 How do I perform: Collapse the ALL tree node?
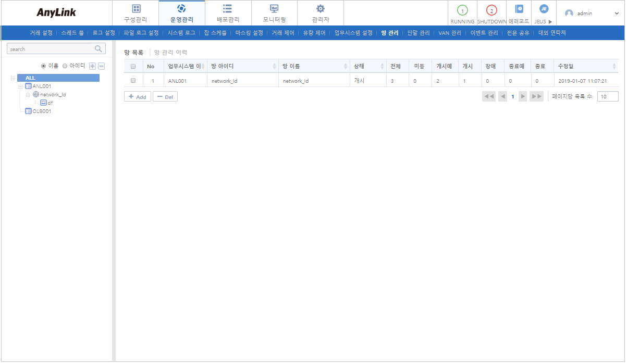point(12,78)
